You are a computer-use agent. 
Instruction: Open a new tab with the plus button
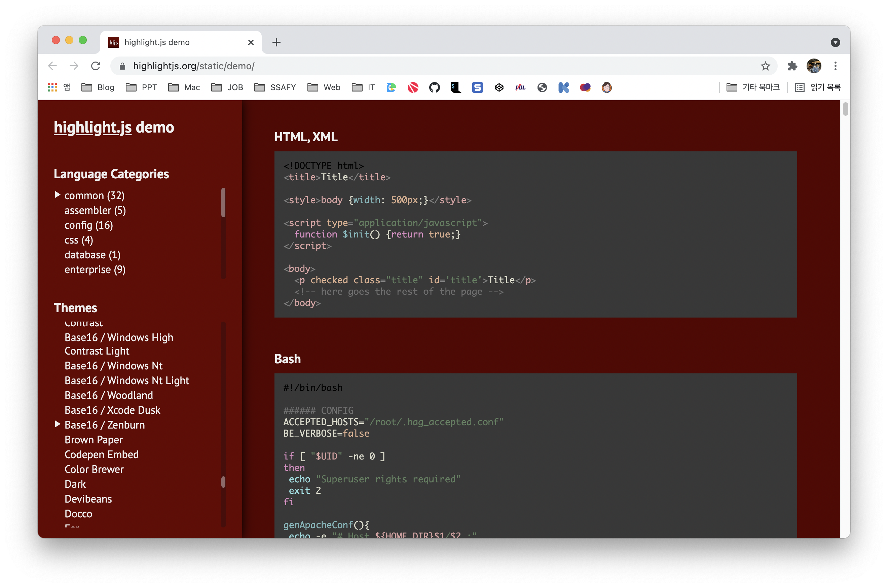(x=276, y=42)
